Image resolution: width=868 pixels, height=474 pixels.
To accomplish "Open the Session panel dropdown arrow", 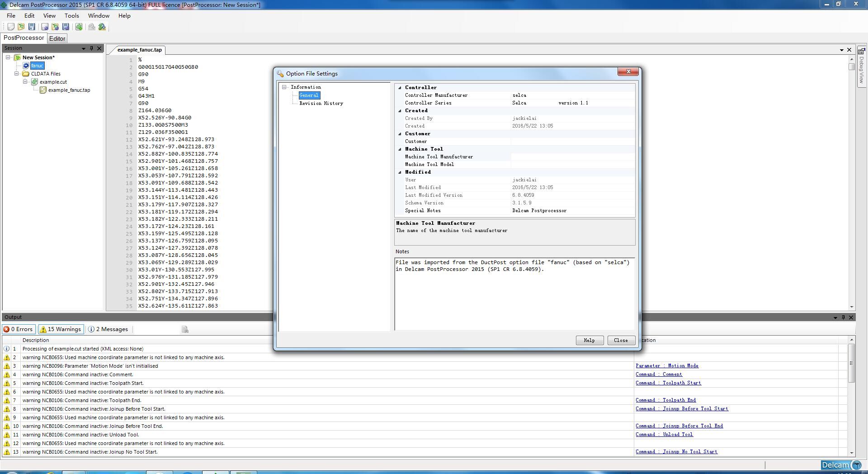I will [x=84, y=48].
